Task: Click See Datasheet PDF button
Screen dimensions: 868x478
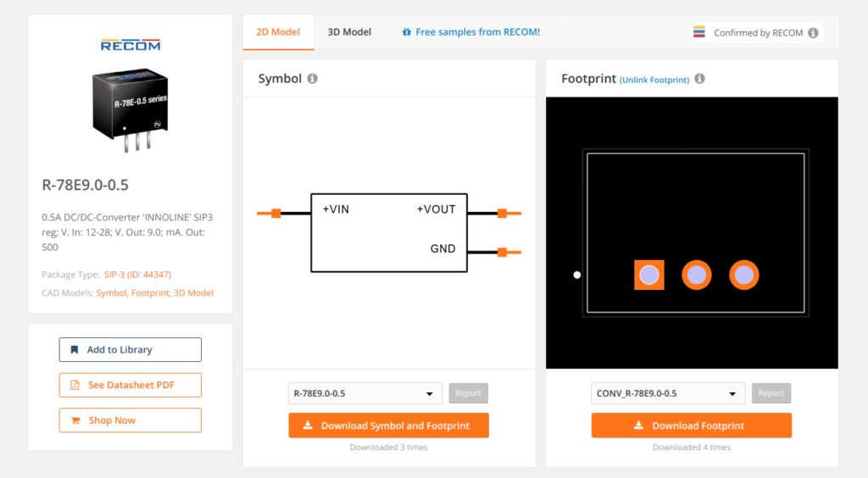Action: (130, 385)
